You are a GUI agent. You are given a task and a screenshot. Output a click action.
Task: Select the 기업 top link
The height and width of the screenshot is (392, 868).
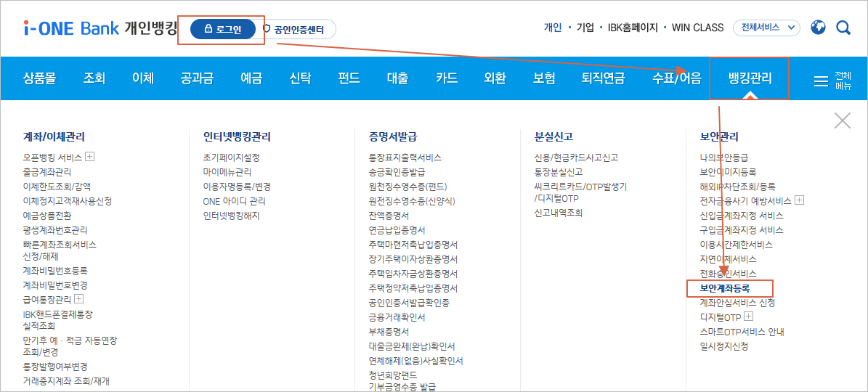pyautogui.click(x=585, y=27)
